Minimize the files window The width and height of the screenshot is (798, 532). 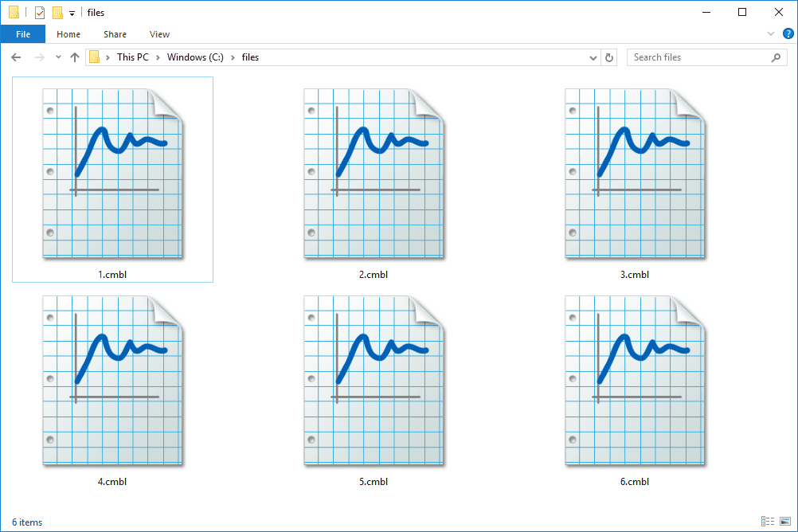click(706, 12)
